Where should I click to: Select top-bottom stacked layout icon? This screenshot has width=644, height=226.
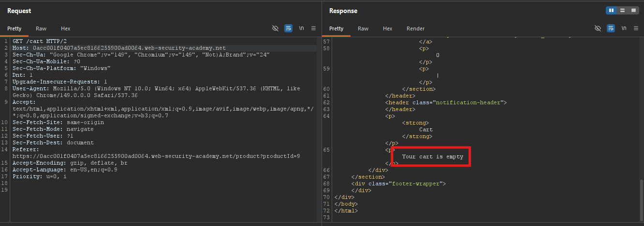click(622, 10)
